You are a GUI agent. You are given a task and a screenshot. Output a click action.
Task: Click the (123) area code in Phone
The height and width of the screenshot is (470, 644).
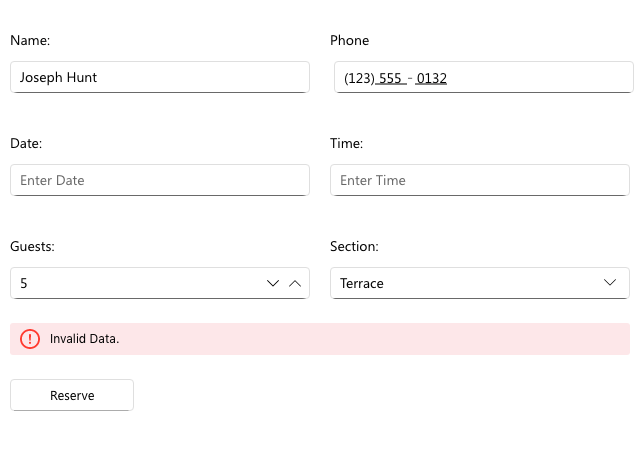pyautogui.click(x=357, y=78)
